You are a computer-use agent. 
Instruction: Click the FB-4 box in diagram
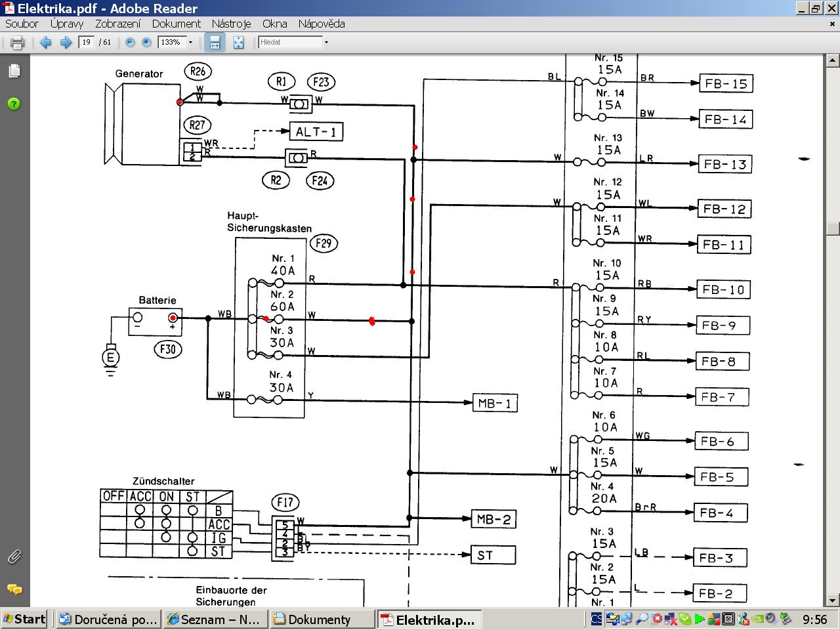point(721,513)
